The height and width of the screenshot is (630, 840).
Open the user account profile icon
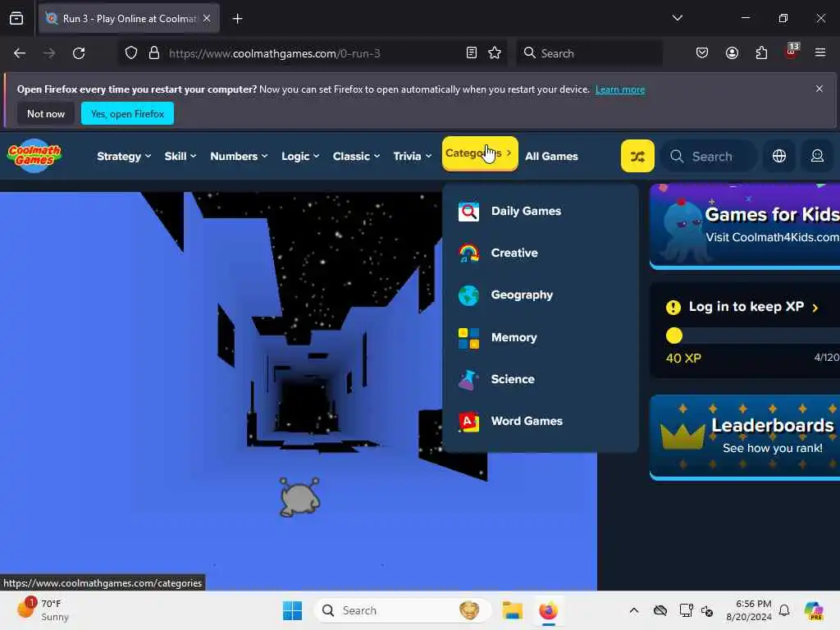[817, 156]
